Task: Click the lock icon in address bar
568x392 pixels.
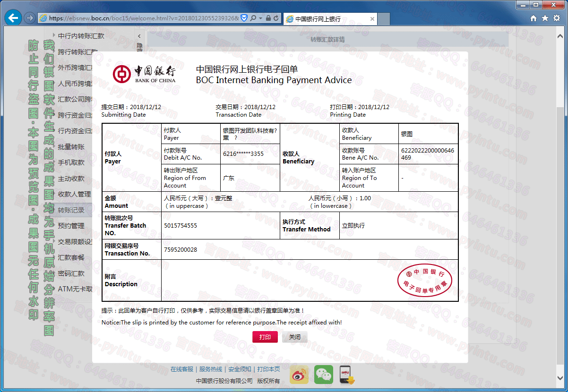Action: click(x=268, y=18)
